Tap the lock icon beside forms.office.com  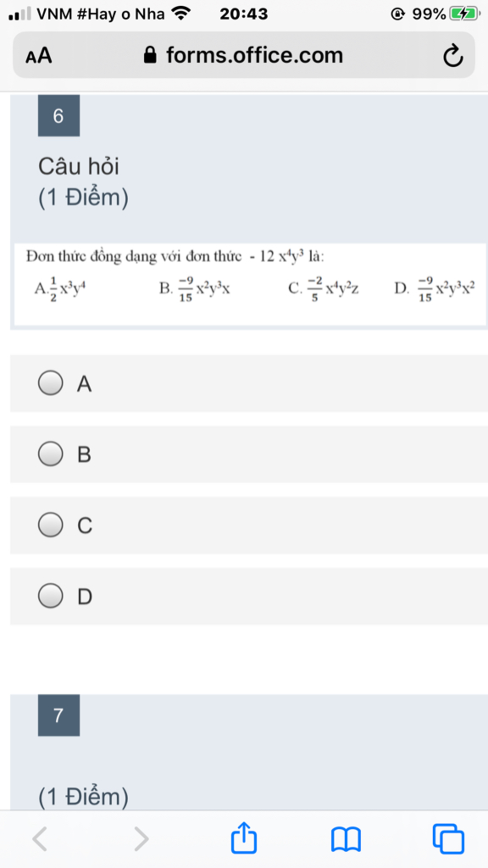coord(150,55)
